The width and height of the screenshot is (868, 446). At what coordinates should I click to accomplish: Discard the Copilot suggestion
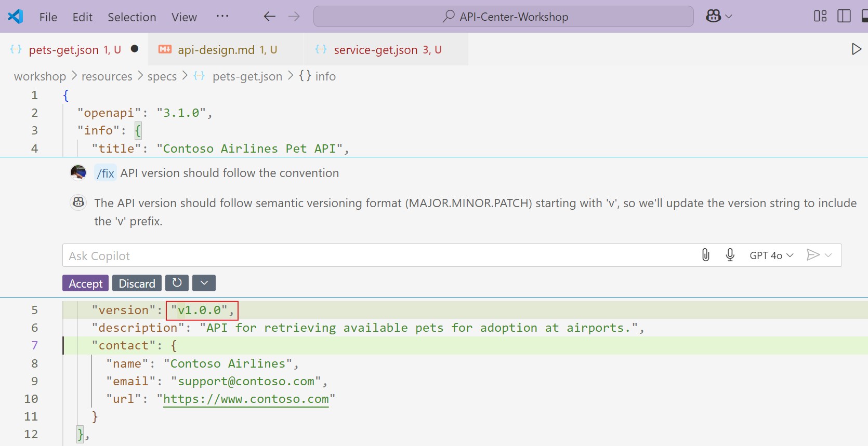[137, 283]
